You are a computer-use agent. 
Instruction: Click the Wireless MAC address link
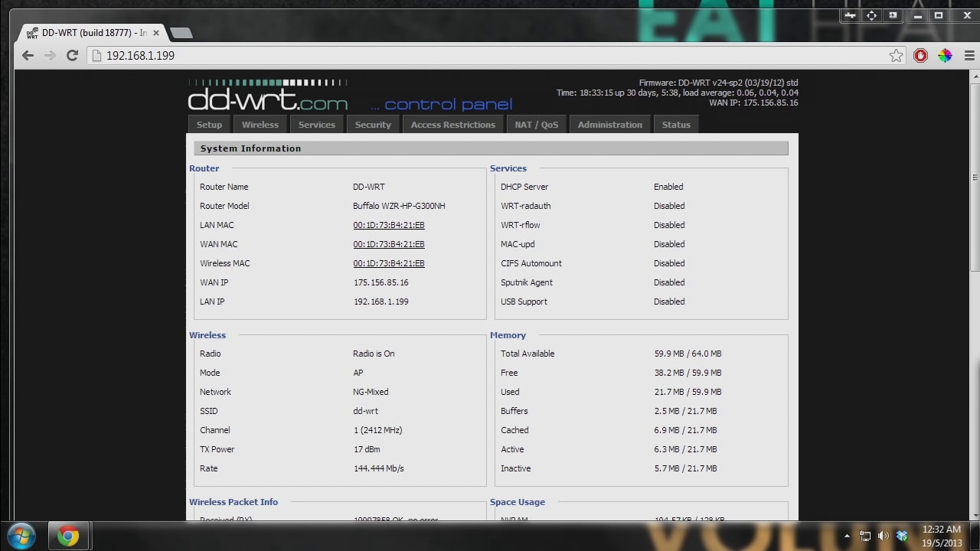[x=389, y=263]
